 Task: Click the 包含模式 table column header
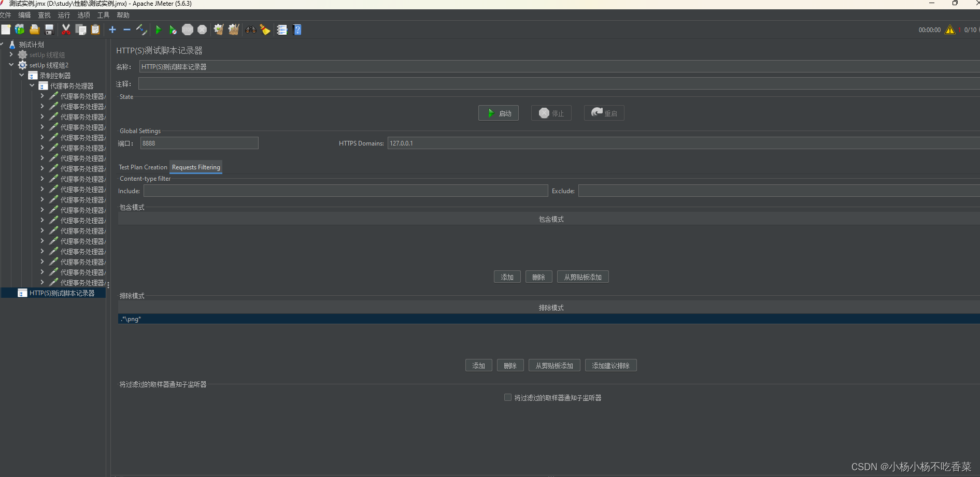pyautogui.click(x=549, y=219)
